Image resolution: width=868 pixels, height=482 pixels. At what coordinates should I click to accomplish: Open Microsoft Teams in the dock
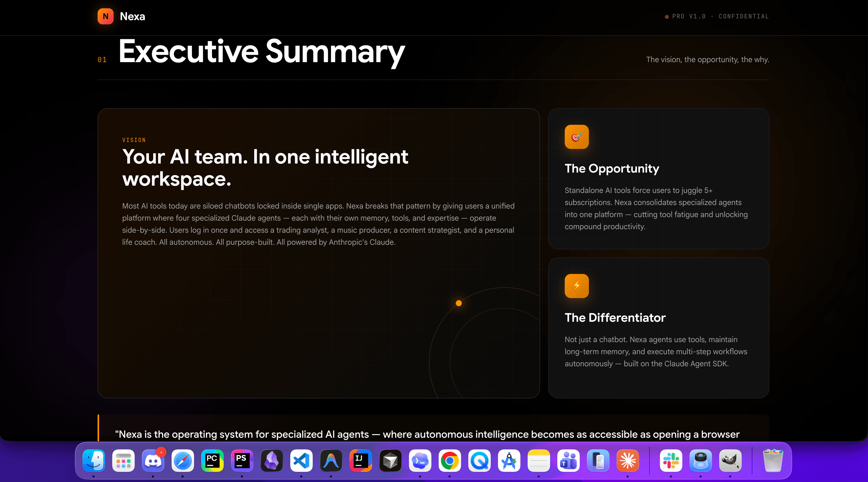point(568,460)
